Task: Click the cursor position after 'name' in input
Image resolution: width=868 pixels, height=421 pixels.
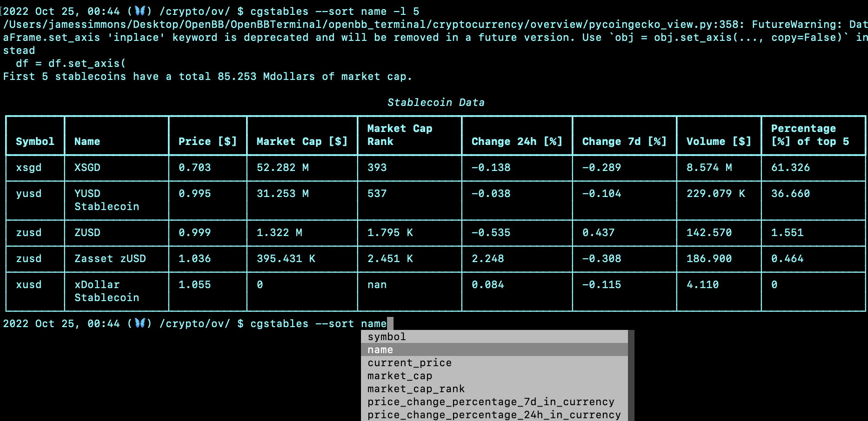Action: point(391,323)
